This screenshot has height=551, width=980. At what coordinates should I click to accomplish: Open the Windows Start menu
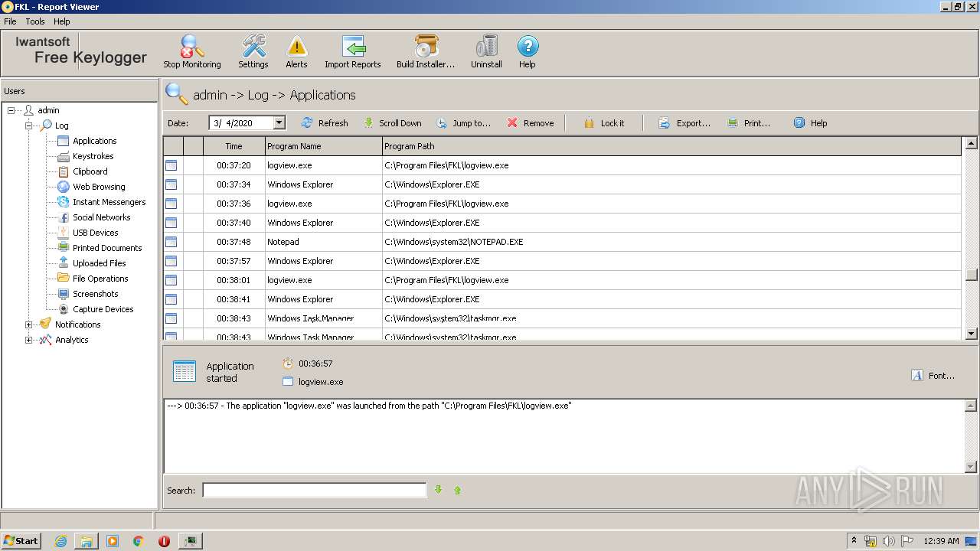21,540
